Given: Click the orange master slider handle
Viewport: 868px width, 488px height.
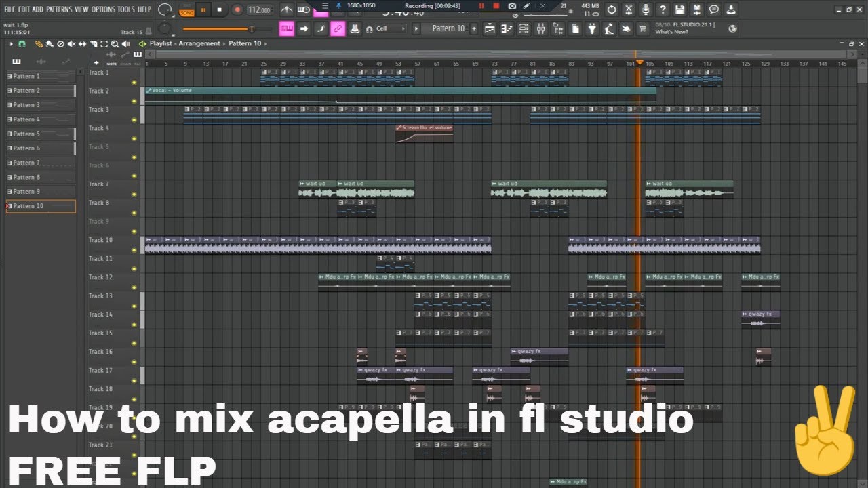Looking at the screenshot, I should [252, 28].
